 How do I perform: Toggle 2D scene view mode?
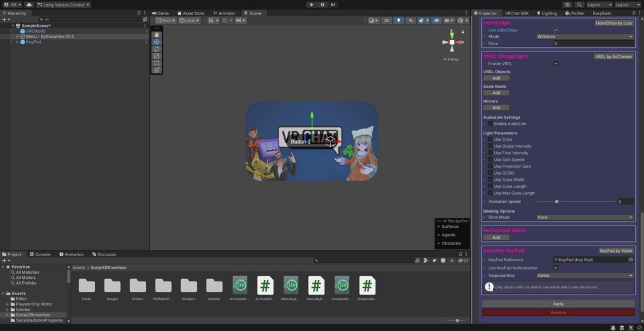pyautogui.click(x=386, y=20)
